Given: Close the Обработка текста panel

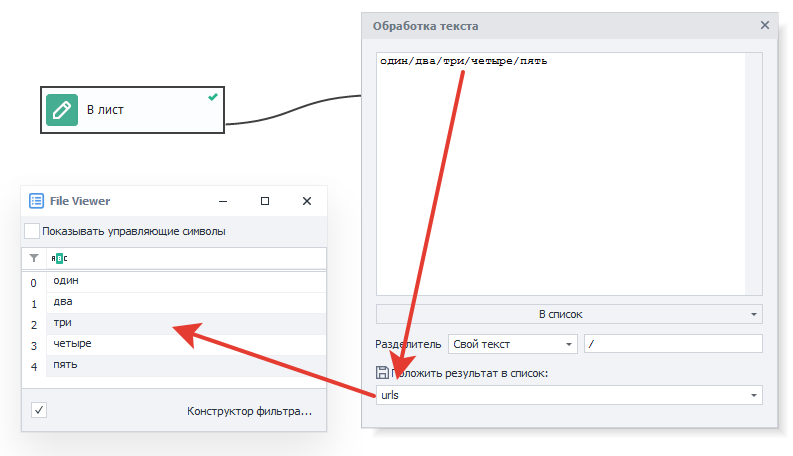Looking at the screenshot, I should tap(765, 26).
